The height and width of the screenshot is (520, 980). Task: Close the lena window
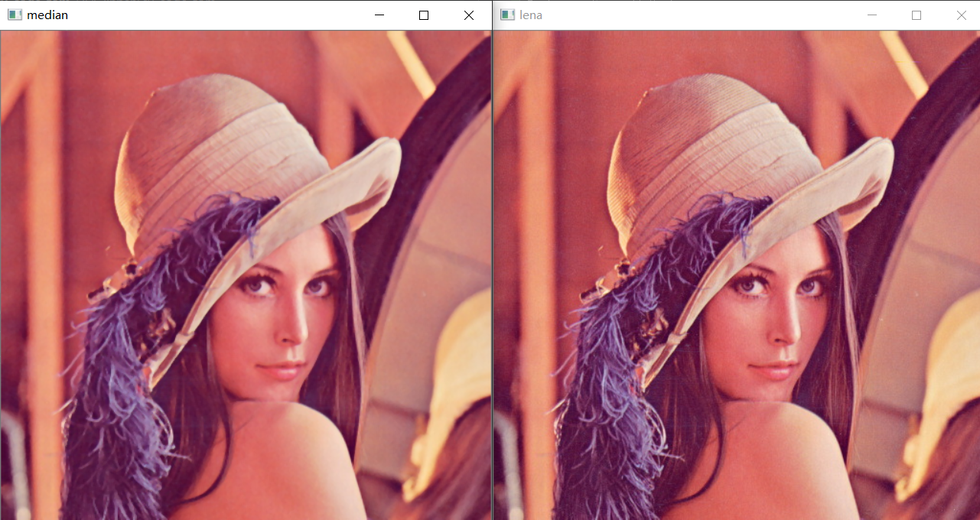[962, 15]
